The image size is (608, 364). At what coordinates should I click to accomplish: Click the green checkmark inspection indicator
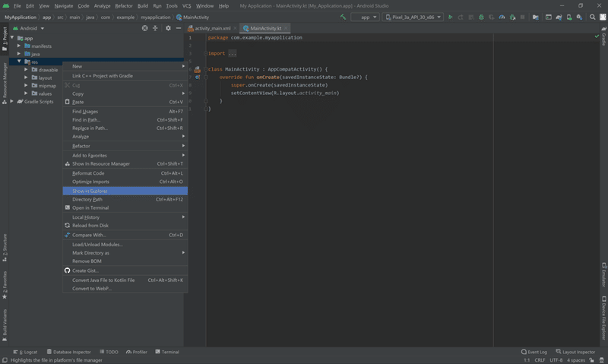pos(597,36)
